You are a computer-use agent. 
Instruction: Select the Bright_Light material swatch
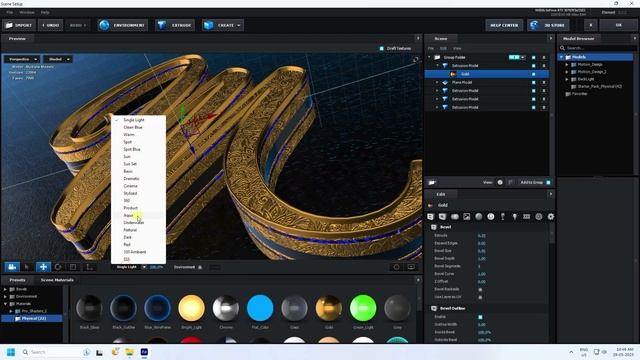[x=191, y=308]
